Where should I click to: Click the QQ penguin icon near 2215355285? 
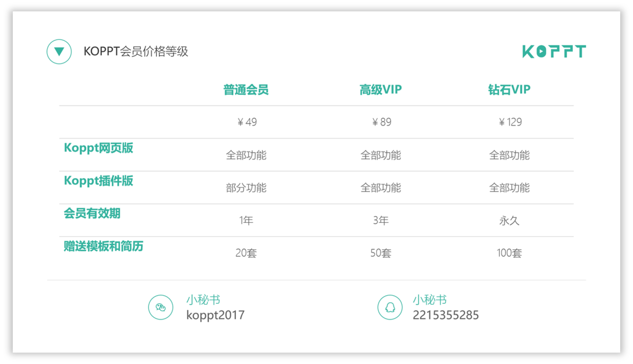390,307
